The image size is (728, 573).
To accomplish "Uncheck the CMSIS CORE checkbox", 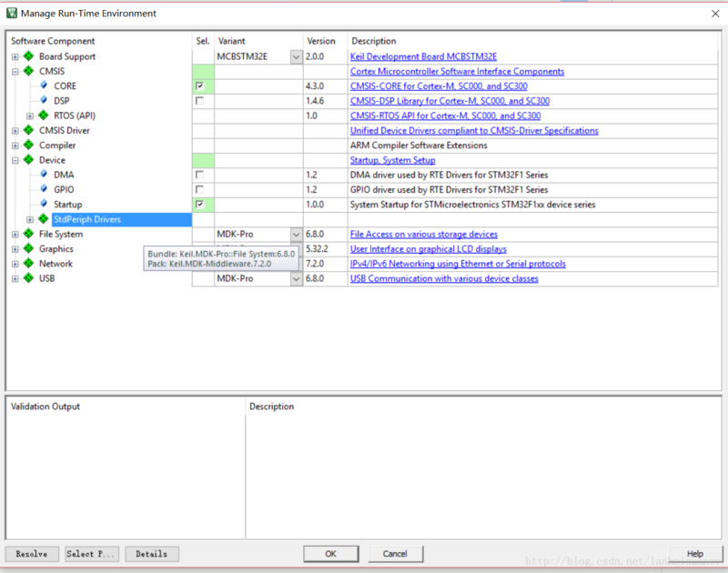I will click(x=199, y=85).
